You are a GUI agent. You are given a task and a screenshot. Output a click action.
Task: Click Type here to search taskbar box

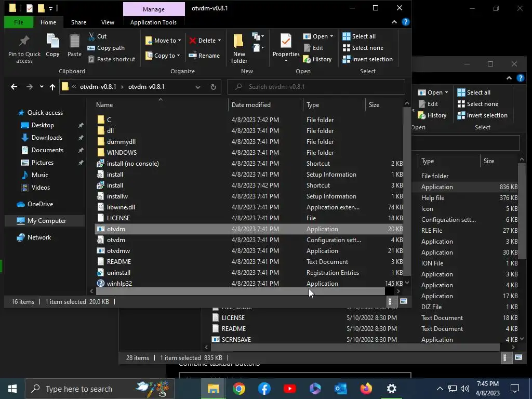tap(100, 389)
